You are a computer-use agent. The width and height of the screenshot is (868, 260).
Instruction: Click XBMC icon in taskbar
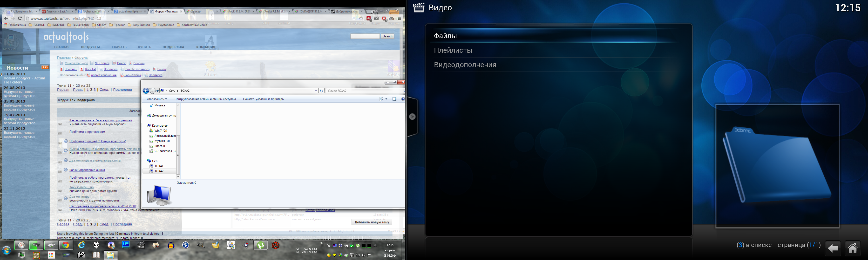[66, 255]
